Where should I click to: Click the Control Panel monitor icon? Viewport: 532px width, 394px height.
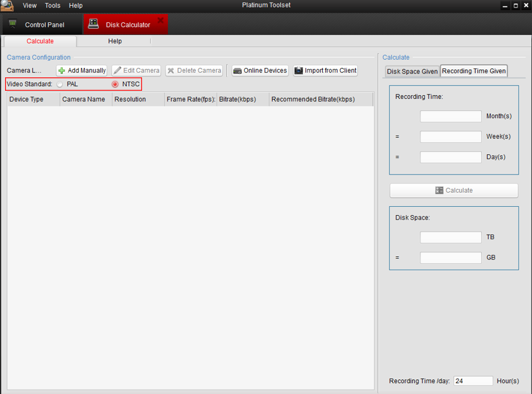click(13, 25)
